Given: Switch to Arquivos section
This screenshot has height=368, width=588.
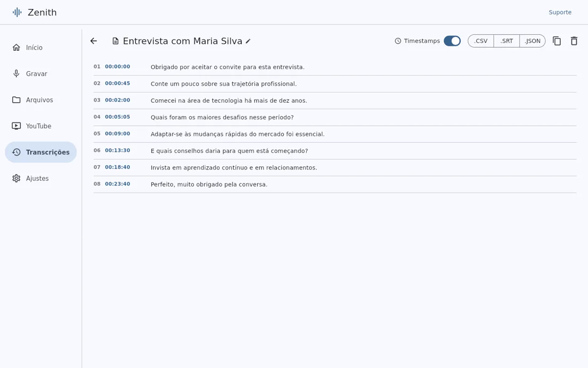Looking at the screenshot, I should coord(41,100).
